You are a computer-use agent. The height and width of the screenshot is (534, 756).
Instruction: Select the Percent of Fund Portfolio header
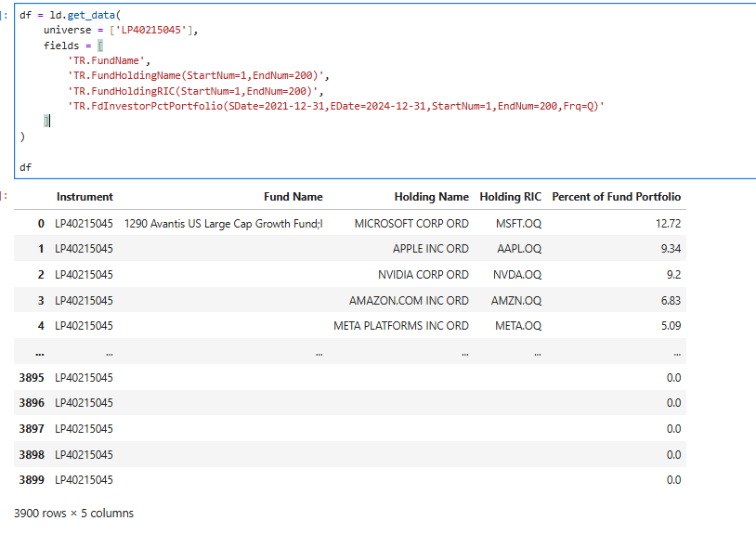[617, 197]
